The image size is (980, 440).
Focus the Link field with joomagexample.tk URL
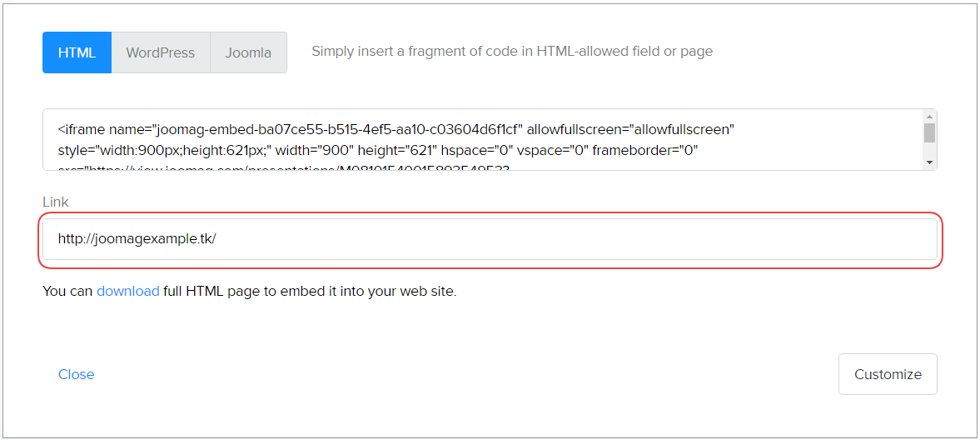point(490,239)
